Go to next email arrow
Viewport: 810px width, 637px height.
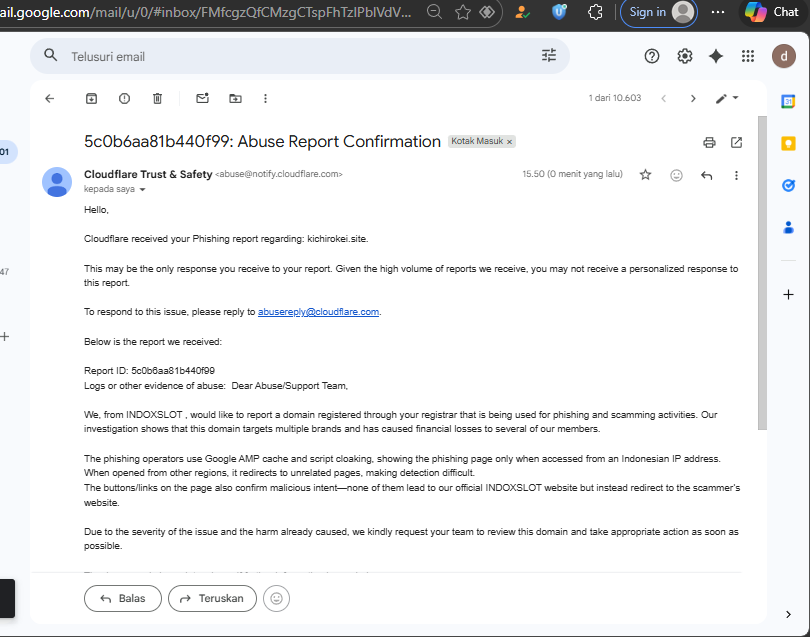pyautogui.click(x=693, y=98)
